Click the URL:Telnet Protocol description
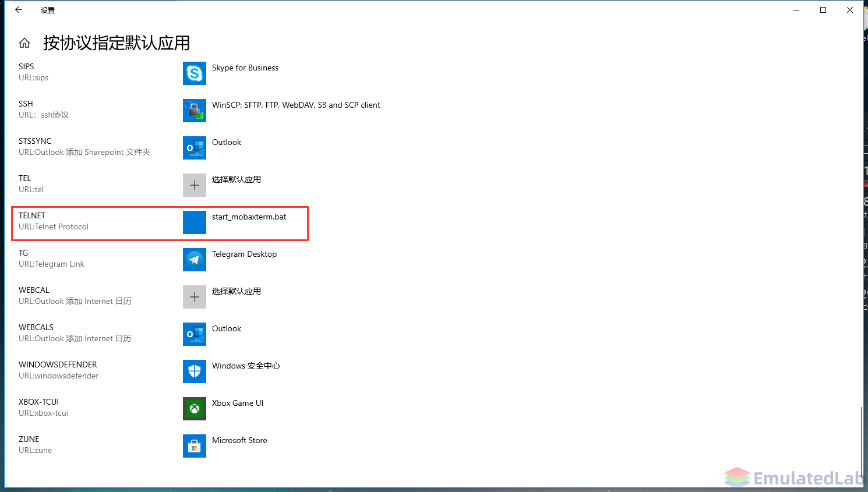868x492 pixels. (54, 226)
